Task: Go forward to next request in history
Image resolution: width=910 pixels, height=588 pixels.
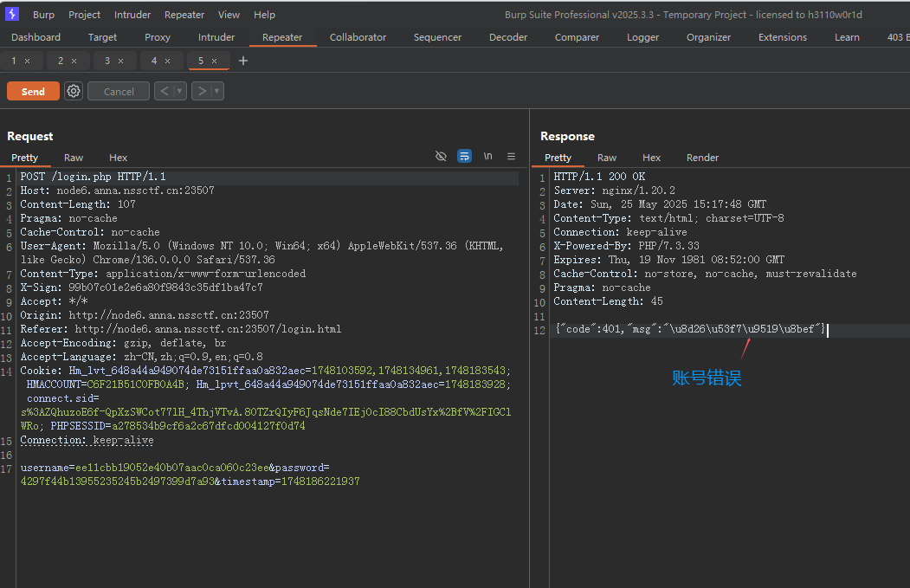Action: [201, 91]
